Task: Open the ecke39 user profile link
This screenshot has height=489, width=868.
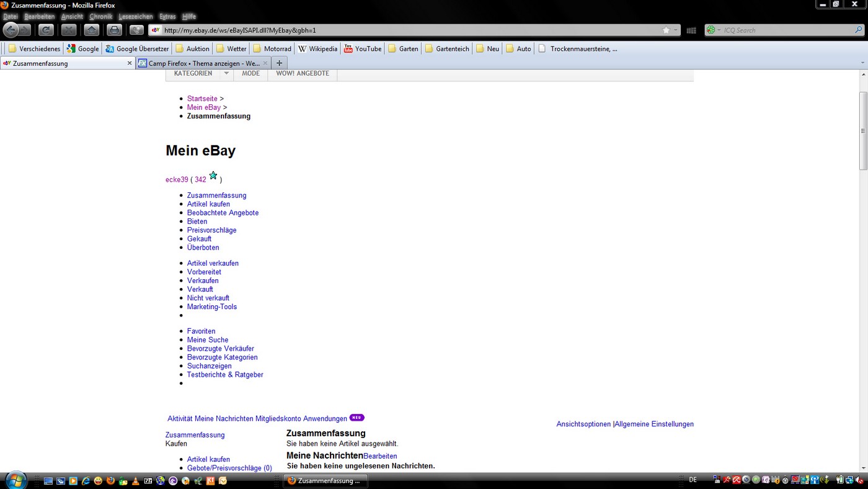Action: [x=177, y=180]
